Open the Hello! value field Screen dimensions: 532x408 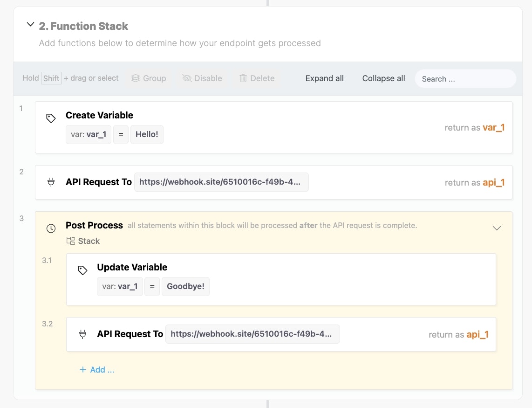147,134
